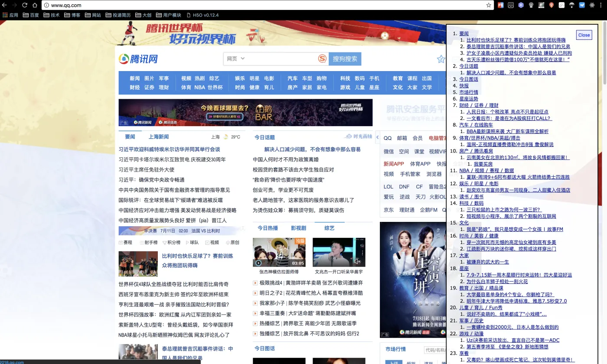Image resolution: width=607 pixels, height=364 pixels.
Task: Open the 投递简历 bookmark folder
Action: [x=117, y=15]
